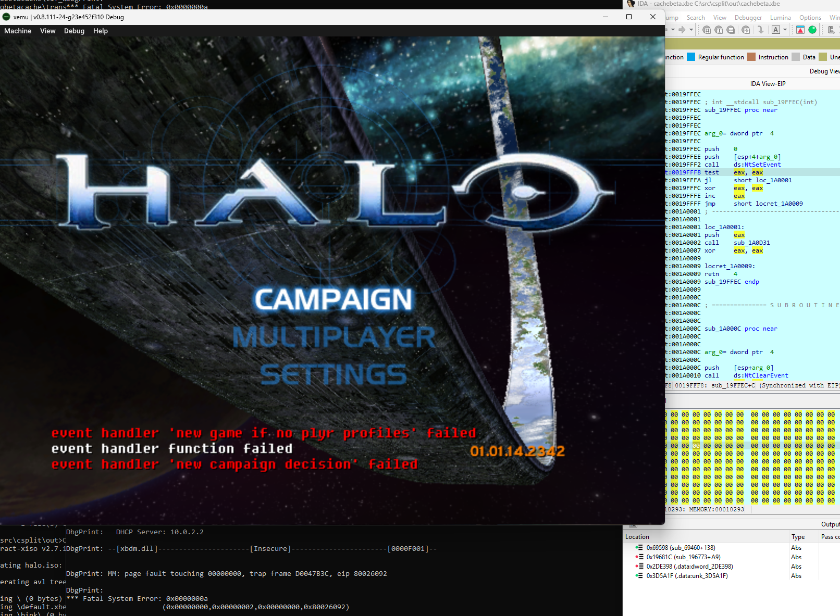Screen dimensions: 840x616
Task: Click the boxed letter 'A' toolbar icon
Action: (x=776, y=30)
